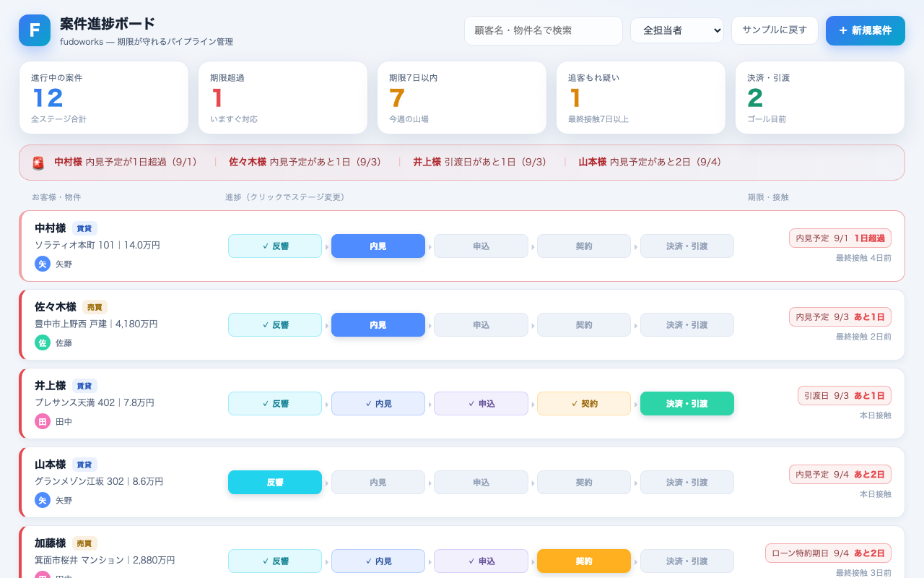924x578 pixels.
Task: Set 井上様 stage back to 申込
Action: point(481,404)
